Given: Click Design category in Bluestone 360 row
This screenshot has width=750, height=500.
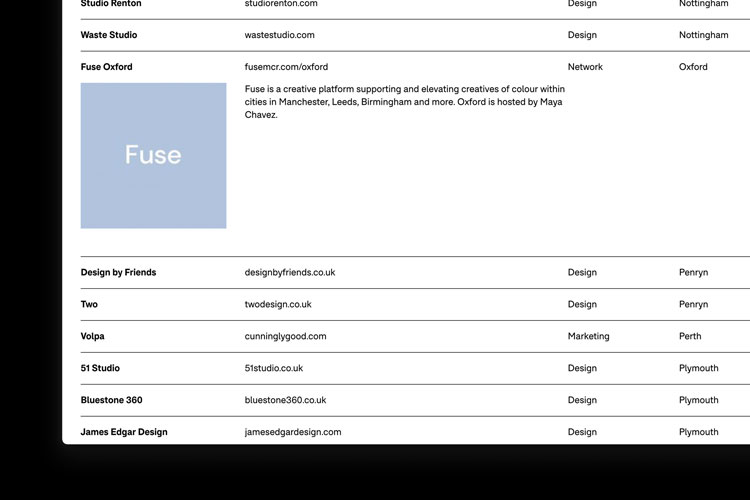Looking at the screenshot, I should [582, 400].
